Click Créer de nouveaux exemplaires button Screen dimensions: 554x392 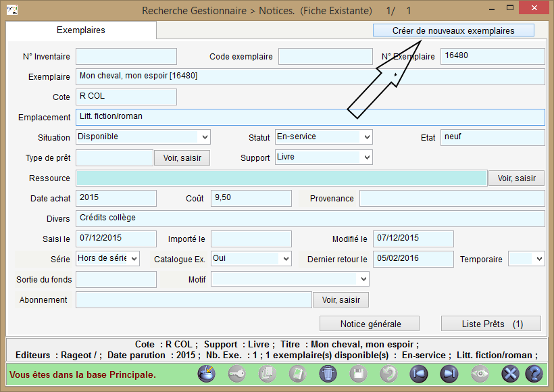pyautogui.click(x=453, y=30)
